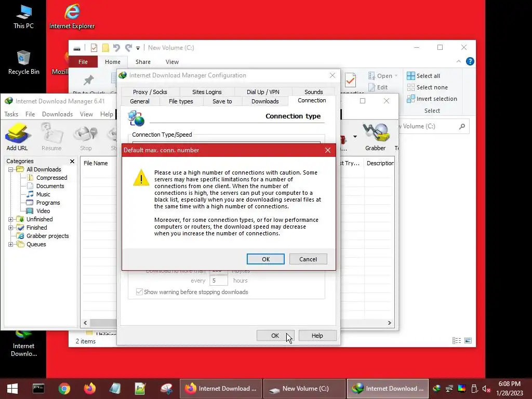Open Help in IDM Configuration dialog
The width and height of the screenshot is (532, 399).
pyautogui.click(x=317, y=336)
